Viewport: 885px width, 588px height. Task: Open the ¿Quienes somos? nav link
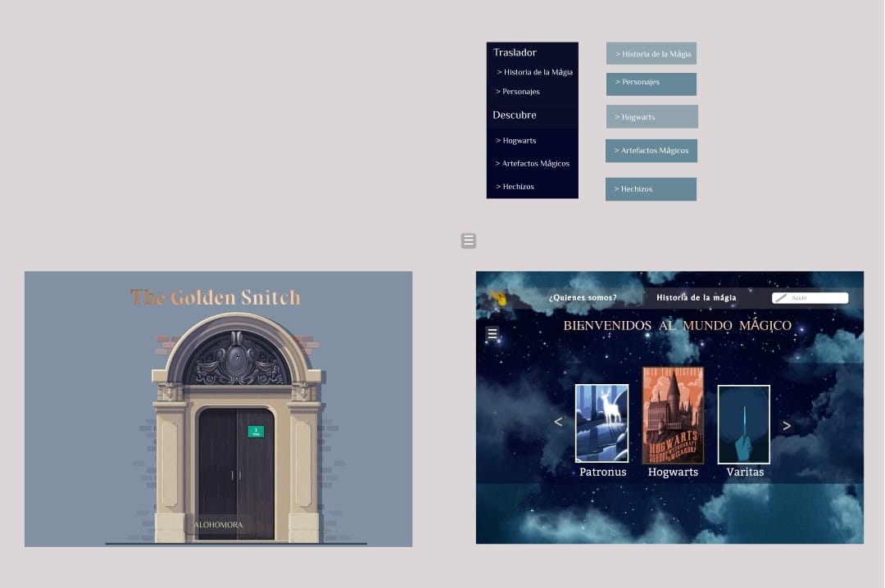[x=583, y=297]
